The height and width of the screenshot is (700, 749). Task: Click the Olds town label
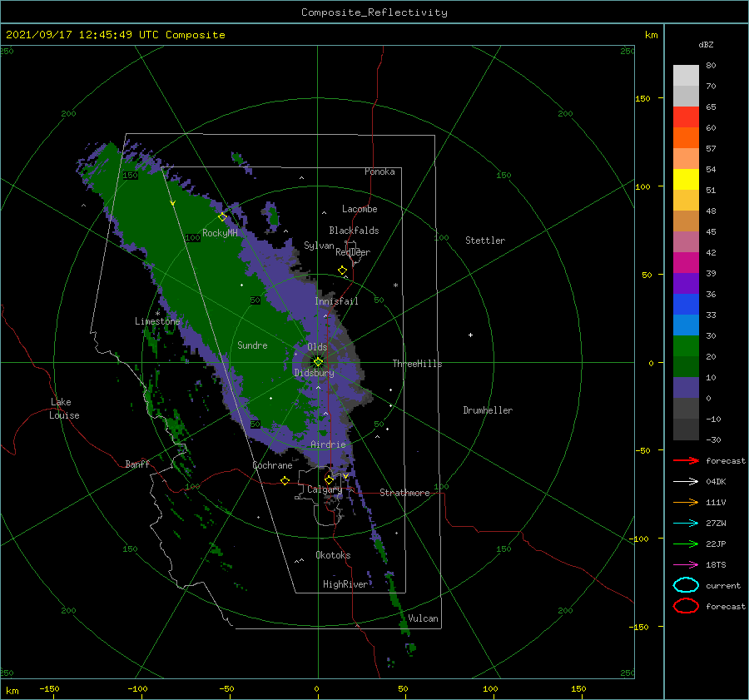[x=317, y=347]
